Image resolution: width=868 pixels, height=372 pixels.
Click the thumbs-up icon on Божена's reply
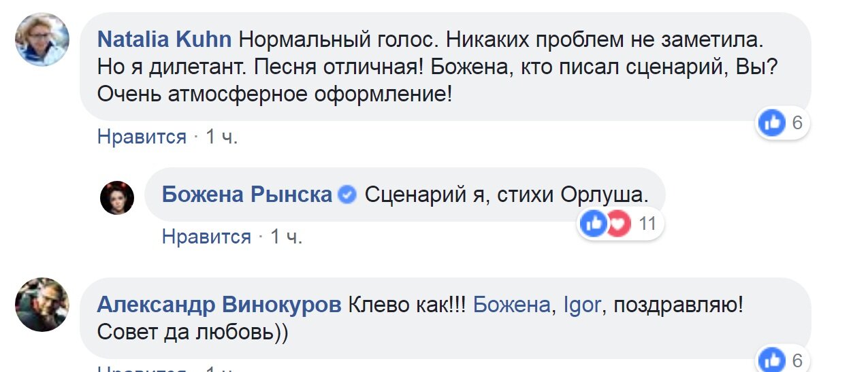click(x=594, y=224)
